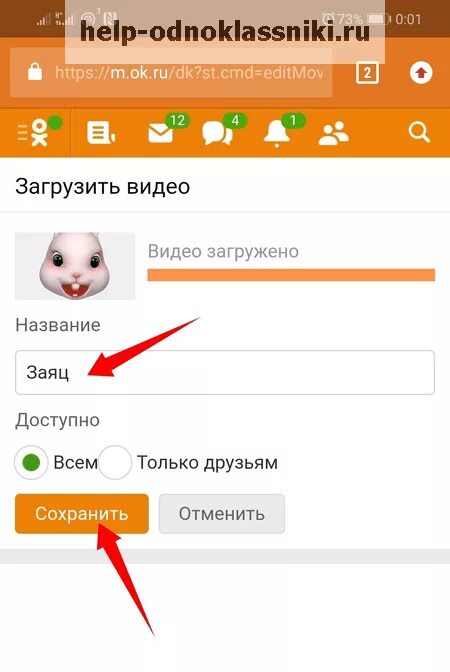Image resolution: width=450 pixels, height=672 pixels.
Task: Tap the browser upload arrow button
Action: click(421, 73)
